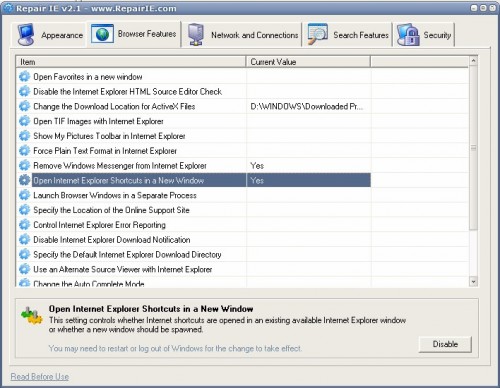Click the highlighted Yes value for IE Shortcuts
Viewport: 500px width, 388px height.
257,180
